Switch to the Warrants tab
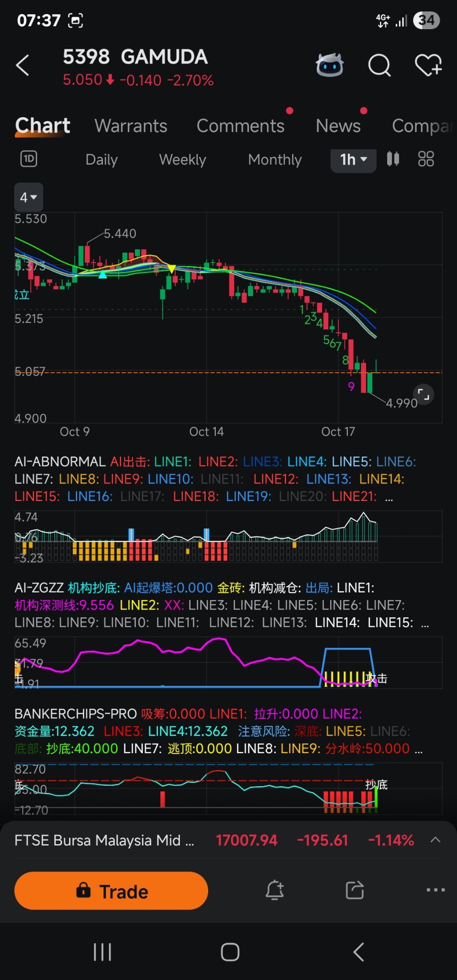457x980 pixels. [131, 126]
